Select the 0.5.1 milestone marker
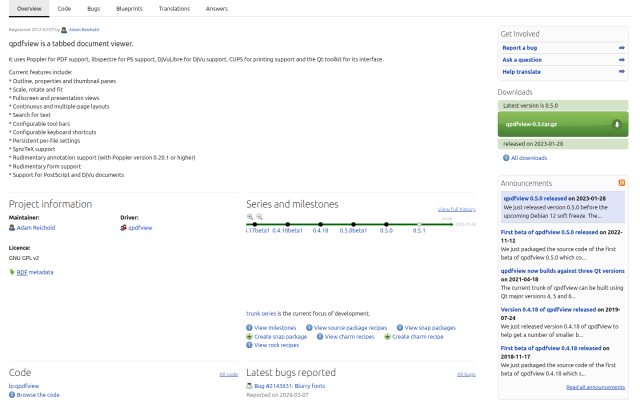 click(x=419, y=224)
